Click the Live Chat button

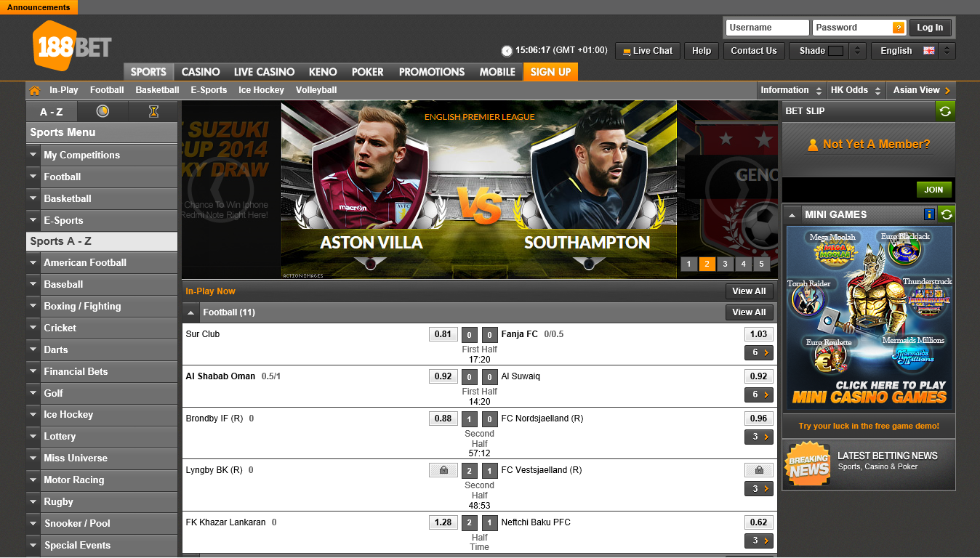point(648,51)
